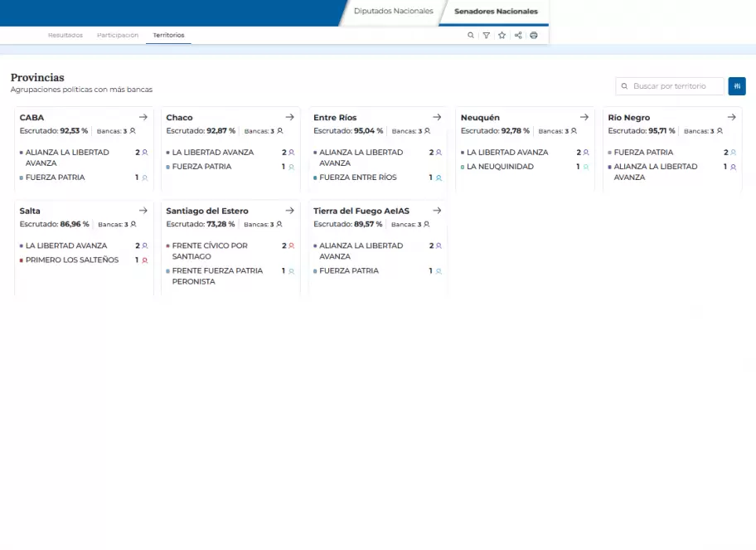The width and height of the screenshot is (756, 550).
Task: Open Río Negro card arrow
Action: coord(732,118)
